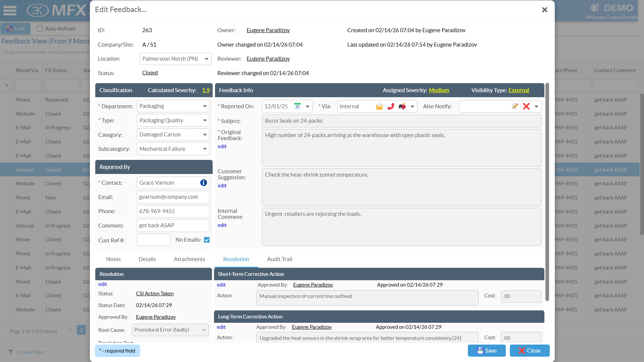
Task: Edit the Original Feedback text
Action: pyautogui.click(x=222, y=146)
